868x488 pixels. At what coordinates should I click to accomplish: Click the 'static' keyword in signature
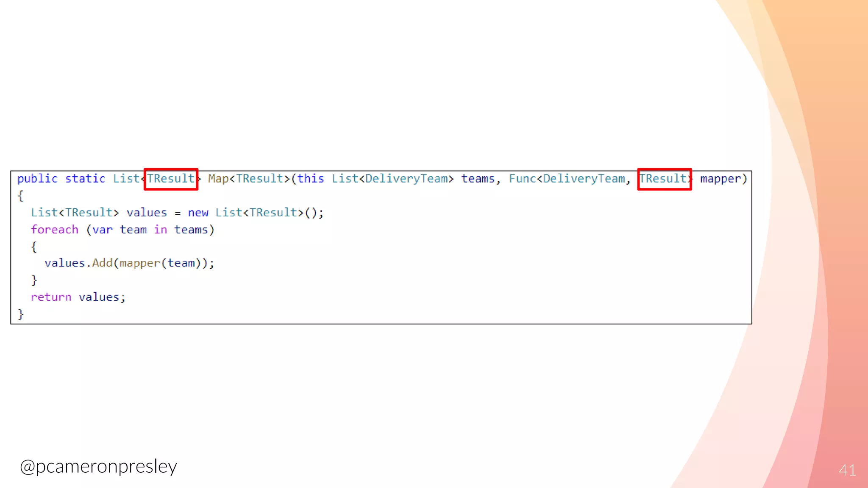85,179
